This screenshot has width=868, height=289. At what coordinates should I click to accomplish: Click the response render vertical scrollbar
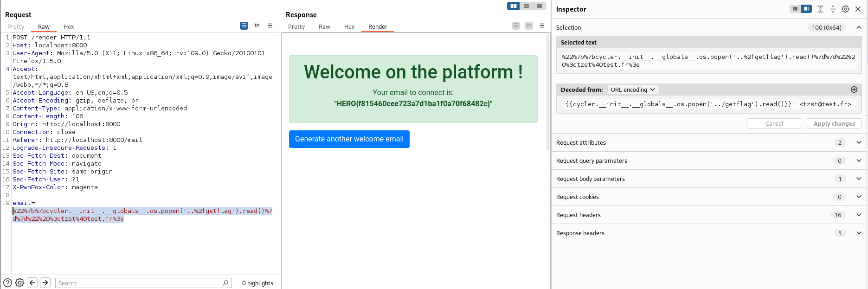(548, 93)
